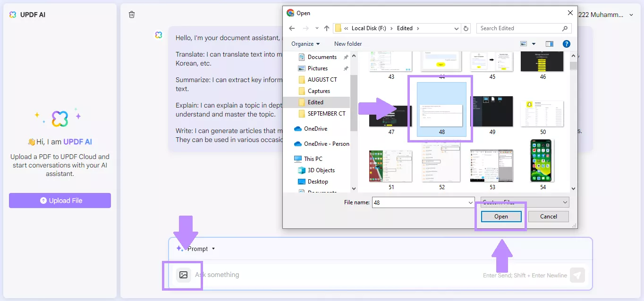Click the assistant avatar icon next to greeting message

pyautogui.click(x=159, y=35)
